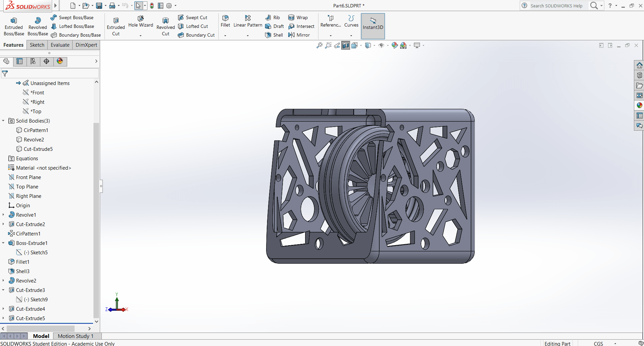Switch to the Sketch tab

click(x=37, y=45)
